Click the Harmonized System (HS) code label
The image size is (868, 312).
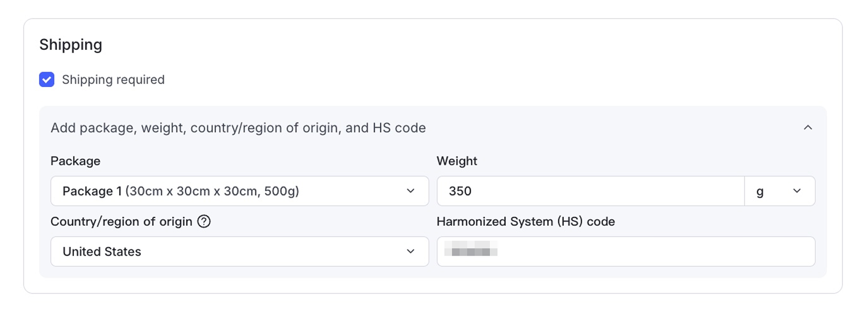tap(526, 221)
